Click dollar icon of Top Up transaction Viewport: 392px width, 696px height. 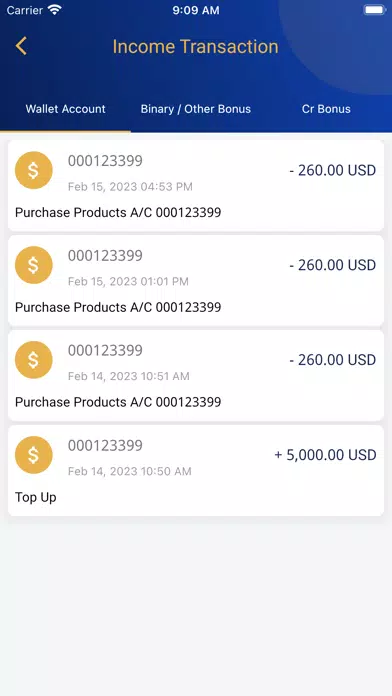tap(34, 455)
